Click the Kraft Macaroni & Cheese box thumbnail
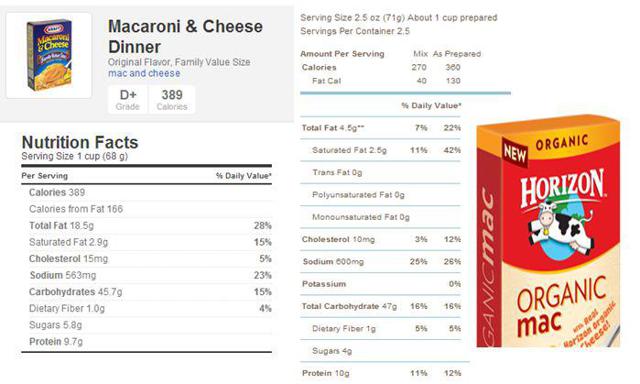 pyautogui.click(x=49, y=55)
